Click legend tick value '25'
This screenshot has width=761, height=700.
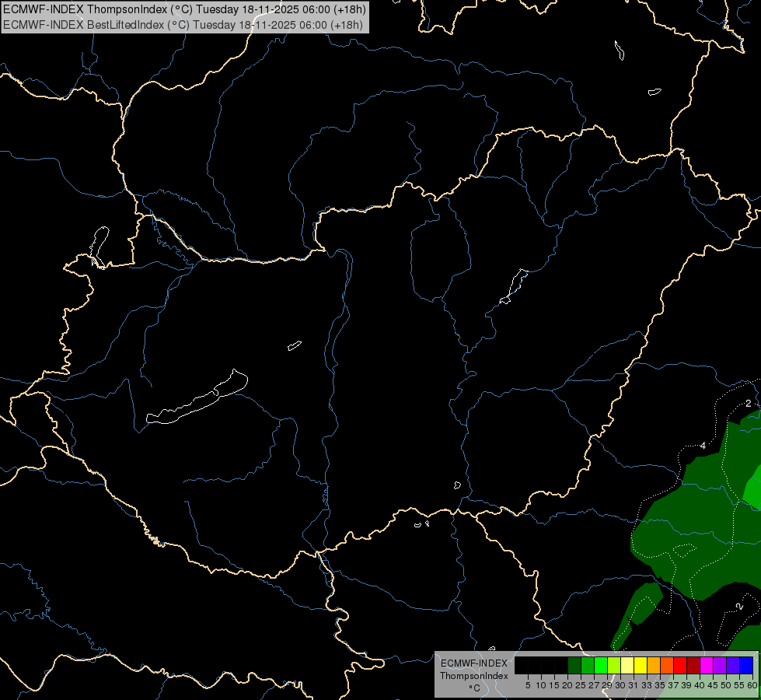point(581,685)
